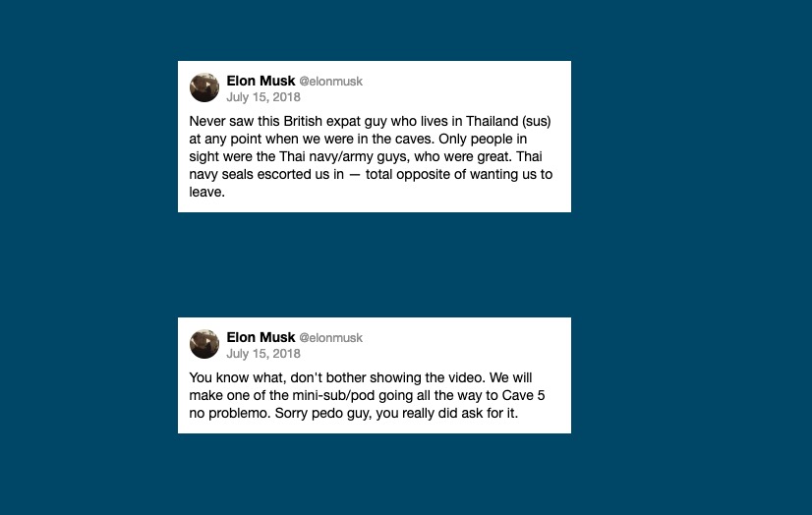Image resolution: width=812 pixels, height=515 pixels.
Task: Open the July 15, 2018 date on the Thai navy tweet
Action: coord(263,97)
